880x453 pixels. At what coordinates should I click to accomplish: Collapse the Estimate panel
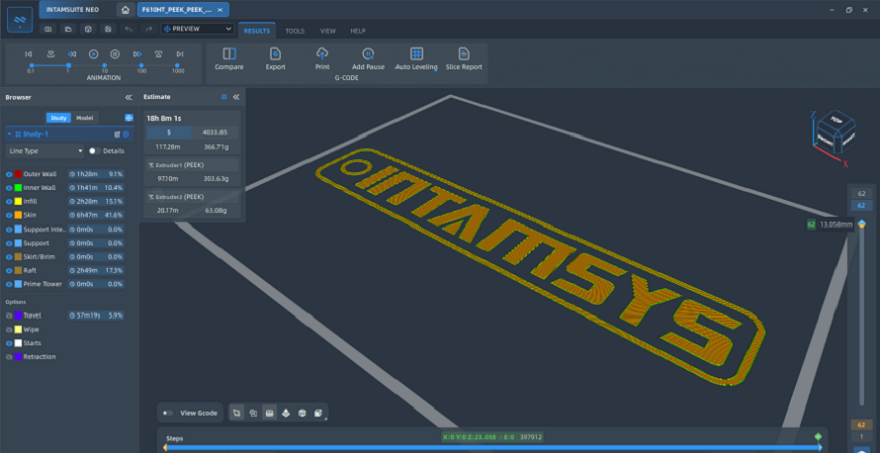[x=236, y=97]
